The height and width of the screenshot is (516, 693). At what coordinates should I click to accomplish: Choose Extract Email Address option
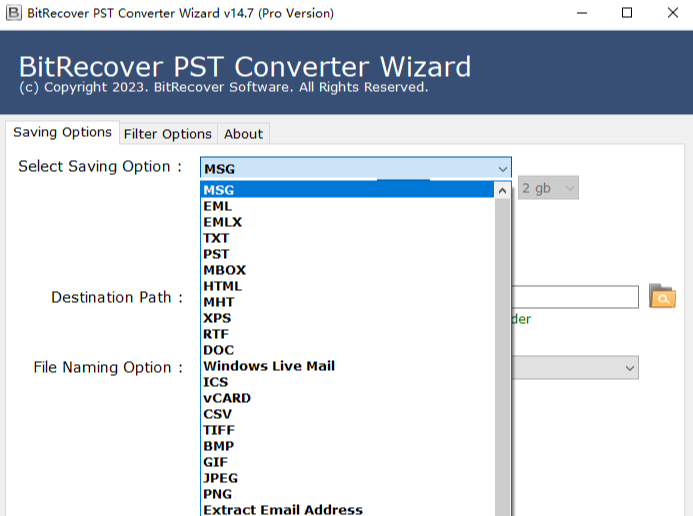pyautogui.click(x=347, y=509)
